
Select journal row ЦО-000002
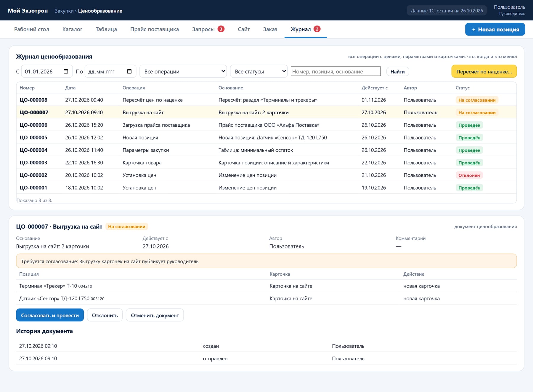[x=266, y=175]
